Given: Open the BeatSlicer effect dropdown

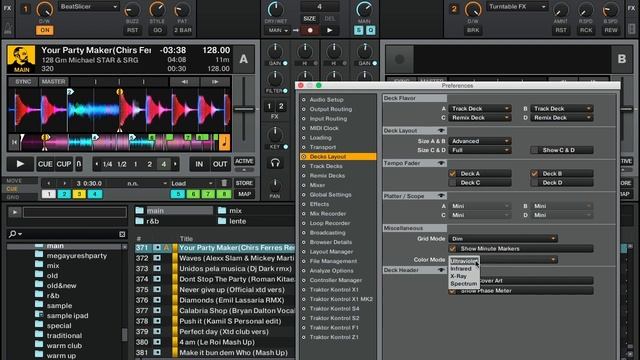Looking at the screenshot, I should click(88, 7).
